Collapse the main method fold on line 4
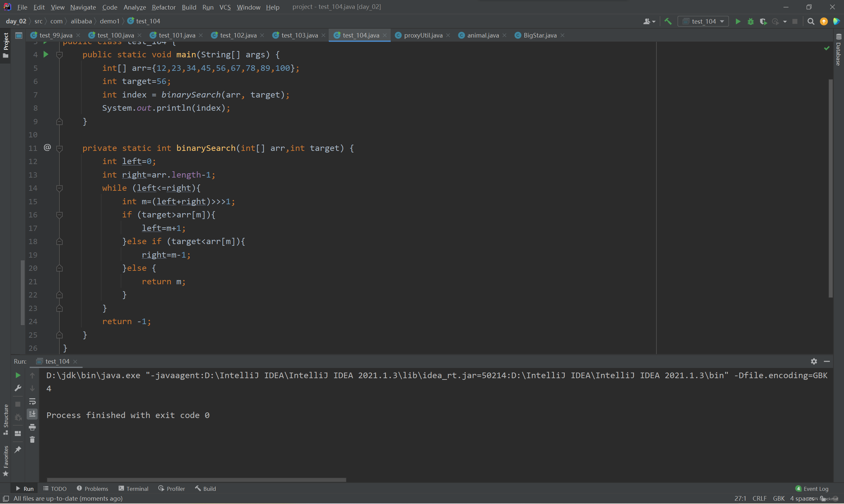The width and height of the screenshot is (844, 504). [x=59, y=55]
